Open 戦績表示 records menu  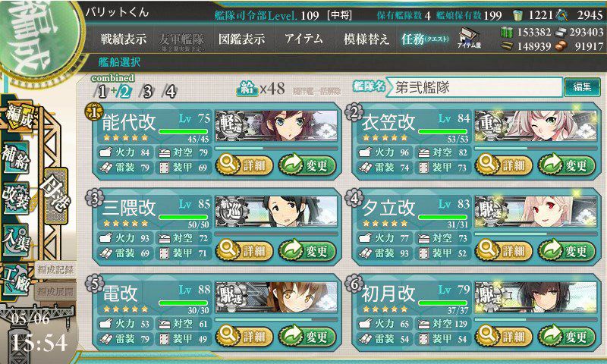pyautogui.click(x=124, y=39)
